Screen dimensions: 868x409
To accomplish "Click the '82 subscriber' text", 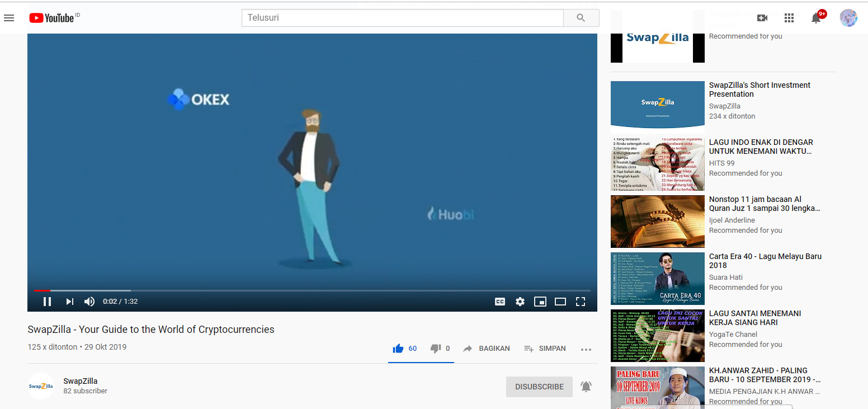I will tap(86, 391).
